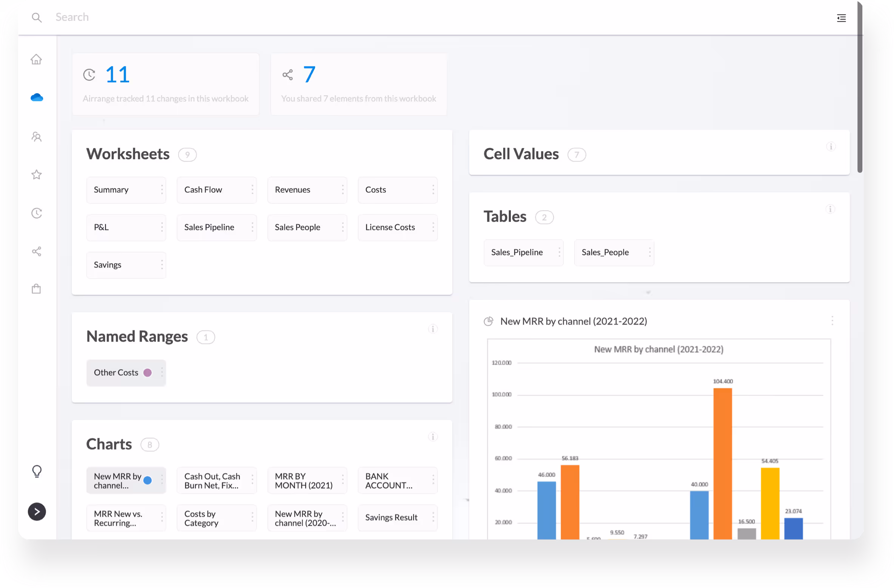
Task: Open the history clock sidebar icon
Action: pyautogui.click(x=36, y=213)
